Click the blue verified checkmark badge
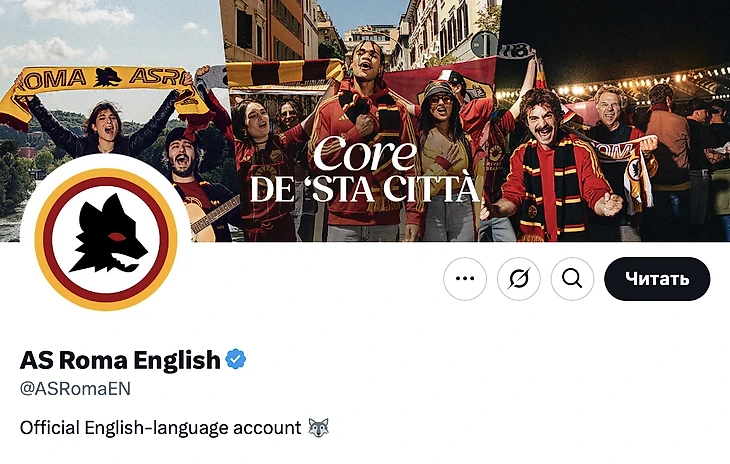This screenshot has width=730, height=464. click(236, 359)
